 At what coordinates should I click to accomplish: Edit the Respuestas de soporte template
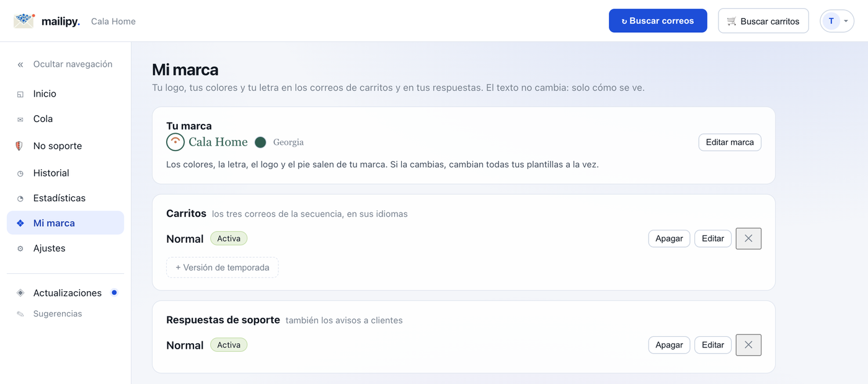click(x=713, y=345)
